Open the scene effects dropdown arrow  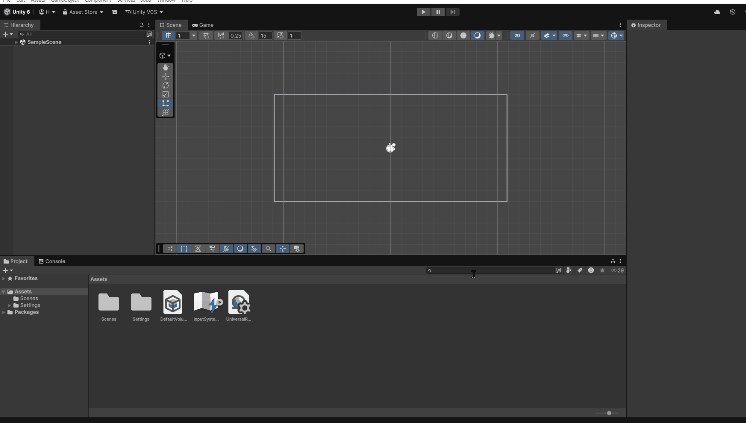pos(554,35)
